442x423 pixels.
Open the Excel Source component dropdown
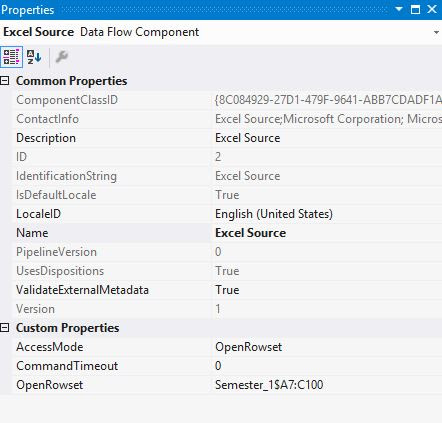(x=436, y=32)
